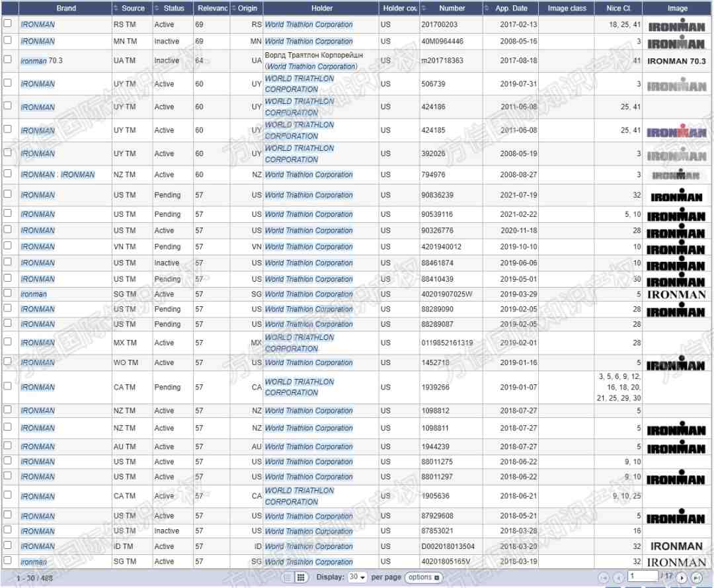Open IRONMAN brand link for number 201700203

pos(38,24)
